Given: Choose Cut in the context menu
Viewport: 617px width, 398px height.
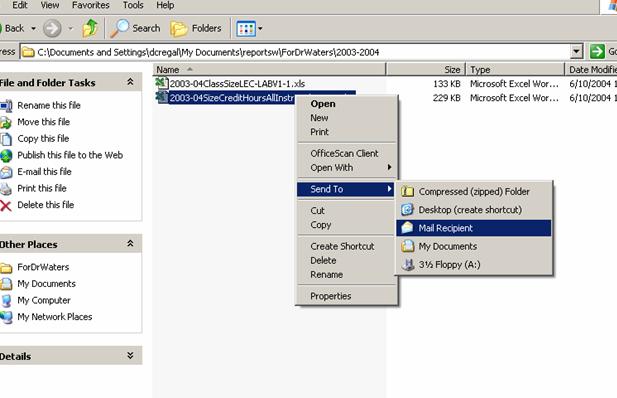Looking at the screenshot, I should click(346, 211).
